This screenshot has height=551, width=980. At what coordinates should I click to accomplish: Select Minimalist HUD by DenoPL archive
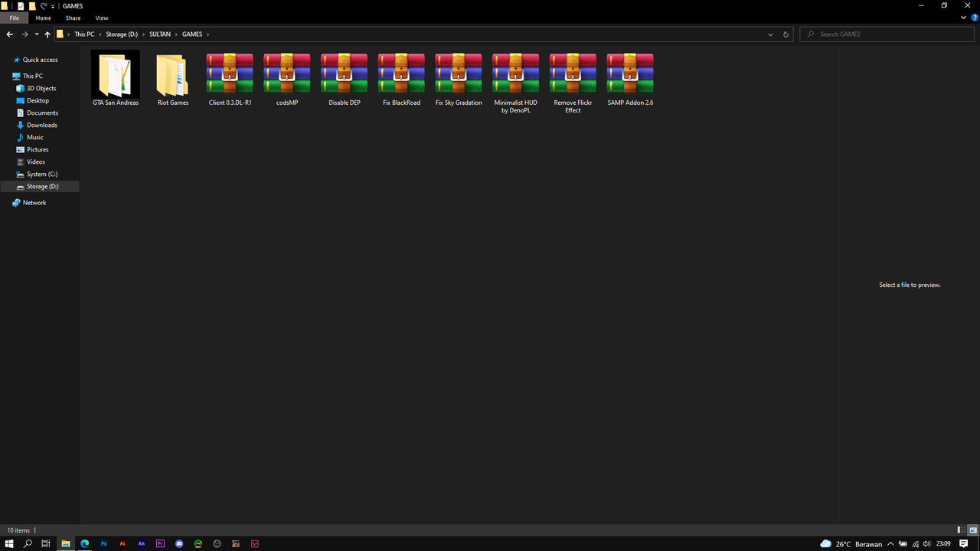pos(515,83)
